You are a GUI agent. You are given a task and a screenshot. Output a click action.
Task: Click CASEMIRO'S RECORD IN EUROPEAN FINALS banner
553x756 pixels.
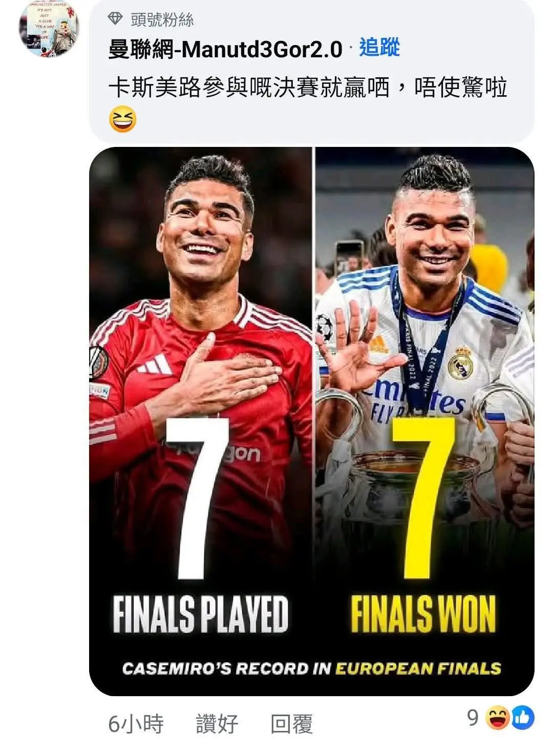coord(311,668)
